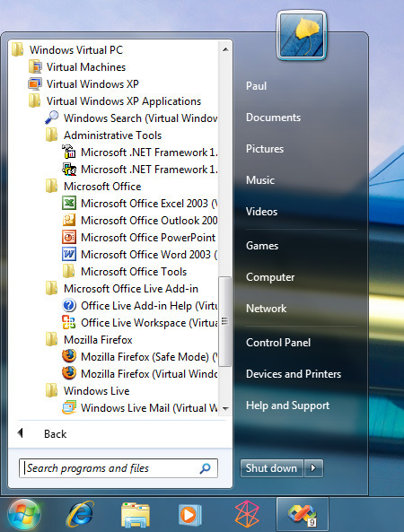Click Windows Live Mail icon
Screen dimensions: 404x532
pyautogui.click(x=69, y=407)
